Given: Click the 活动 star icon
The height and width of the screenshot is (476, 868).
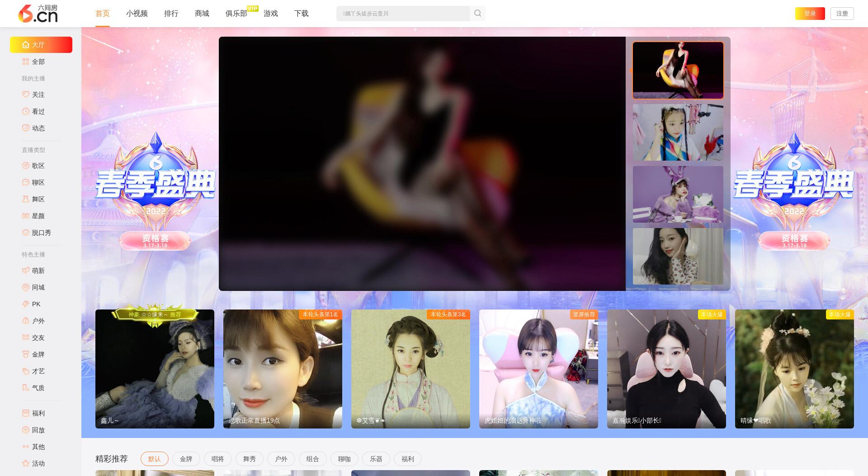Looking at the screenshot, I should (x=26, y=463).
